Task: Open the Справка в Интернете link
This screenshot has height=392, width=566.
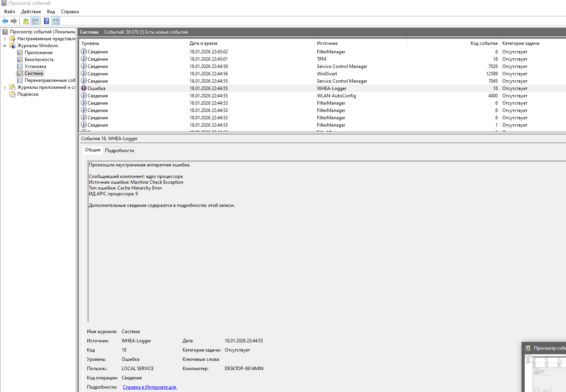Action: (x=149, y=387)
